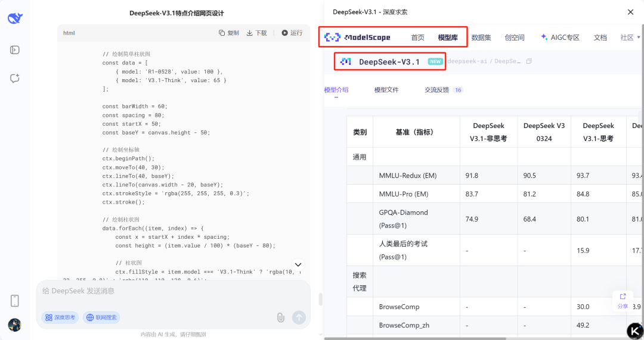644x340 pixels.
Task: Click the 通用 category cell
Action: tap(360, 157)
